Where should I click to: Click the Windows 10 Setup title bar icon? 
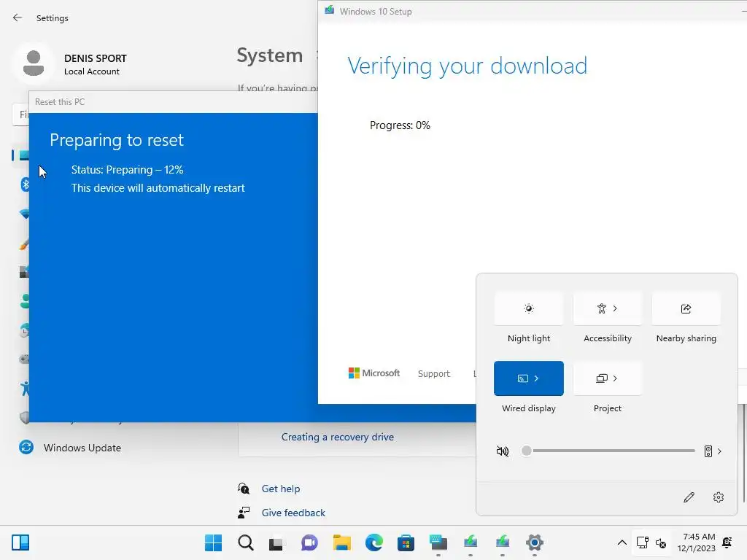coord(329,10)
